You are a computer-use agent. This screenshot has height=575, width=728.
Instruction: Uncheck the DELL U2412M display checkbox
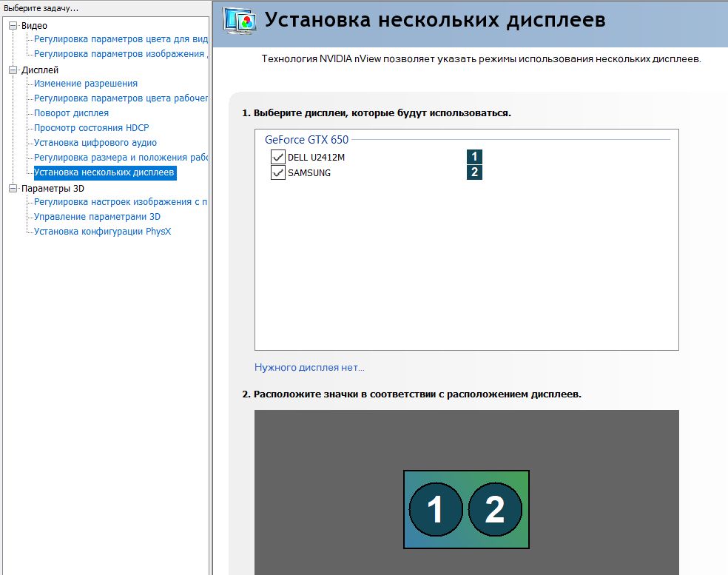(278, 157)
